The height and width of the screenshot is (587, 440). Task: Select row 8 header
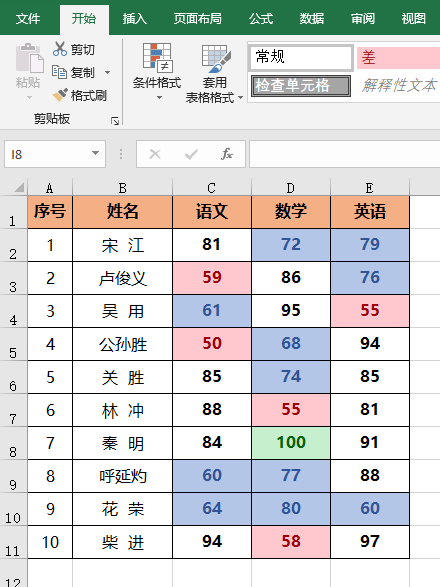(x=13, y=443)
